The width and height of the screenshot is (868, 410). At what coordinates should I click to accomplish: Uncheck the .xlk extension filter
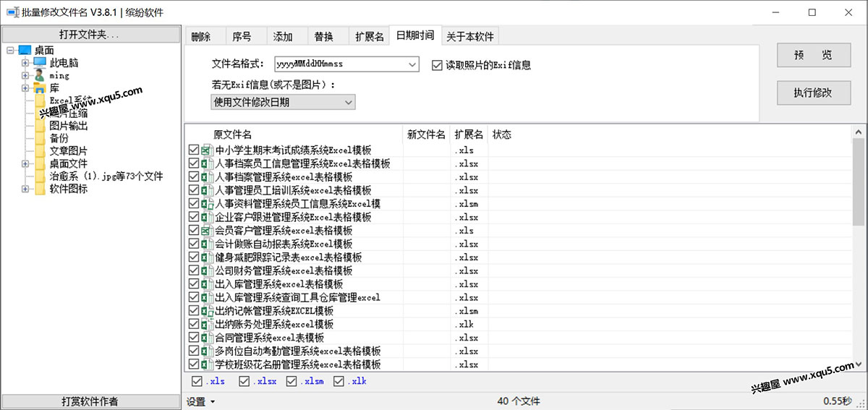[339, 381]
